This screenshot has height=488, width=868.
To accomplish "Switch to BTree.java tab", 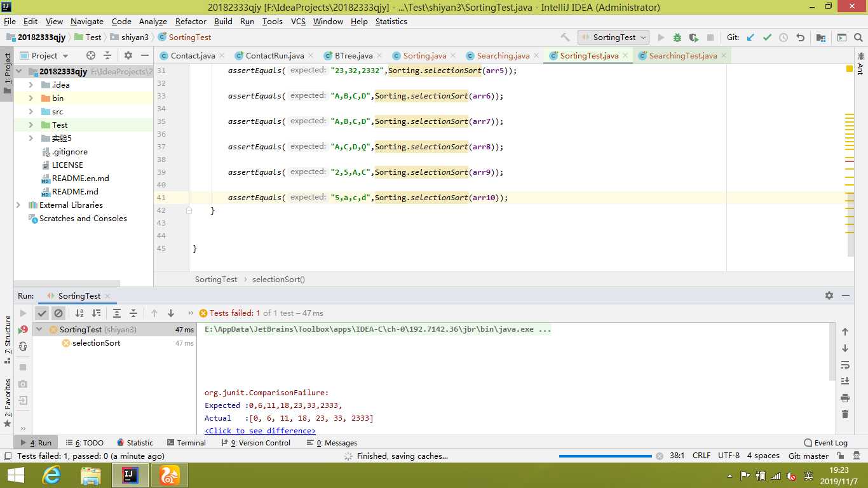I will pos(353,55).
